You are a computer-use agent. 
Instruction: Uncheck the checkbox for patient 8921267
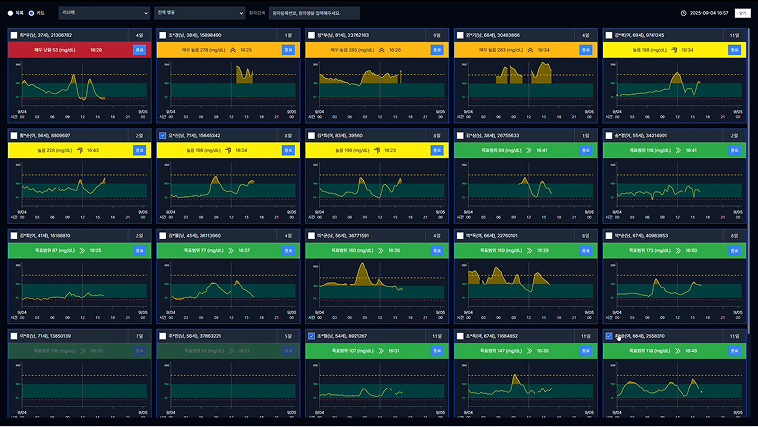(x=312, y=336)
